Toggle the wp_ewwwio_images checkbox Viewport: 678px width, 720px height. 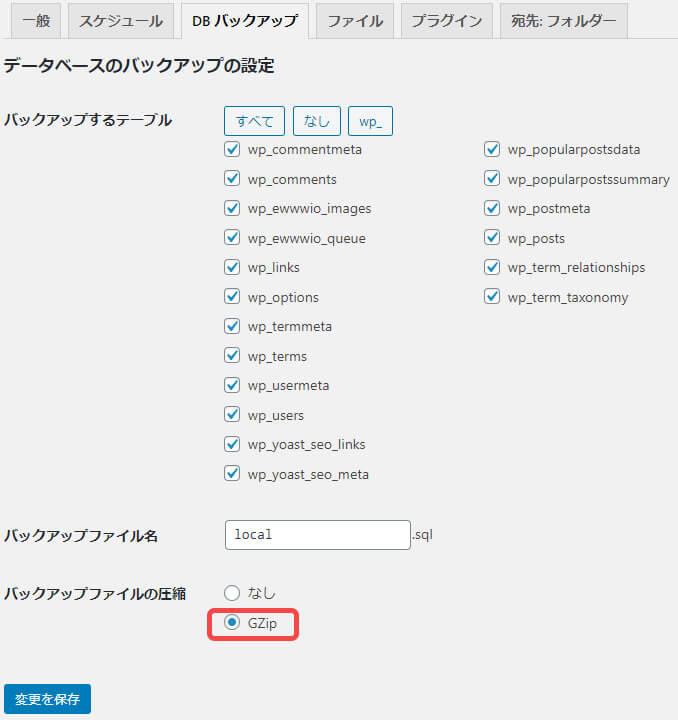(x=233, y=209)
